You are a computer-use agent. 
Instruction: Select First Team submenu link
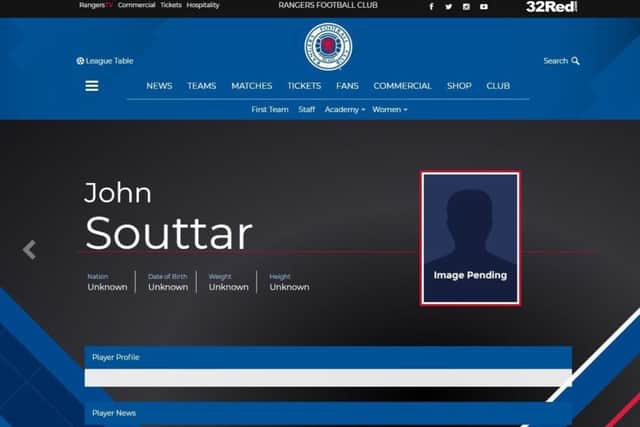coord(270,109)
